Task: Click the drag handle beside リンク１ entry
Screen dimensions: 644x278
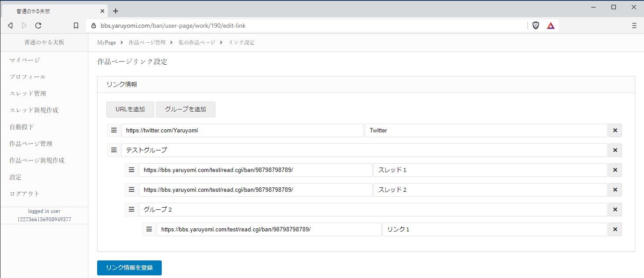Action: (x=149, y=229)
